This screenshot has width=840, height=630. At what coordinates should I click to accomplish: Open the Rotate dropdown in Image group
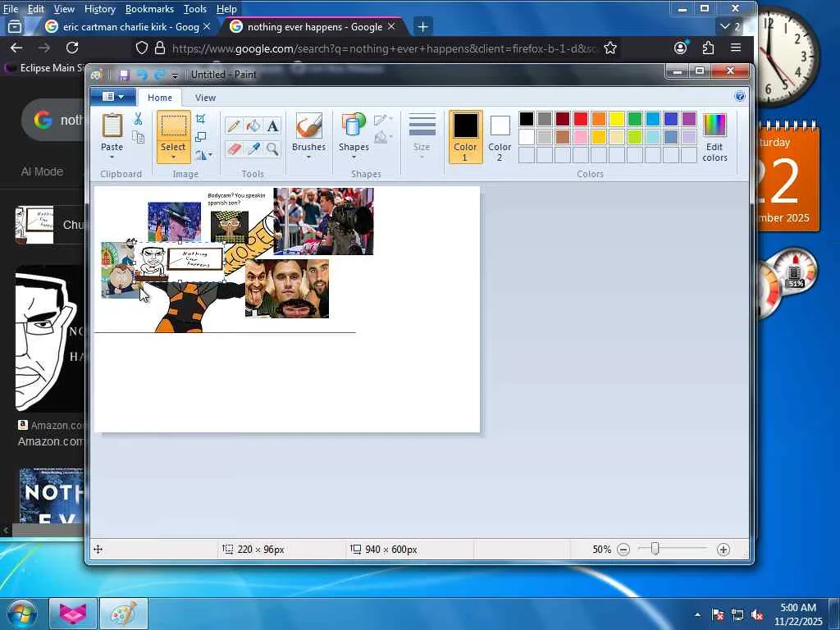tap(203, 155)
